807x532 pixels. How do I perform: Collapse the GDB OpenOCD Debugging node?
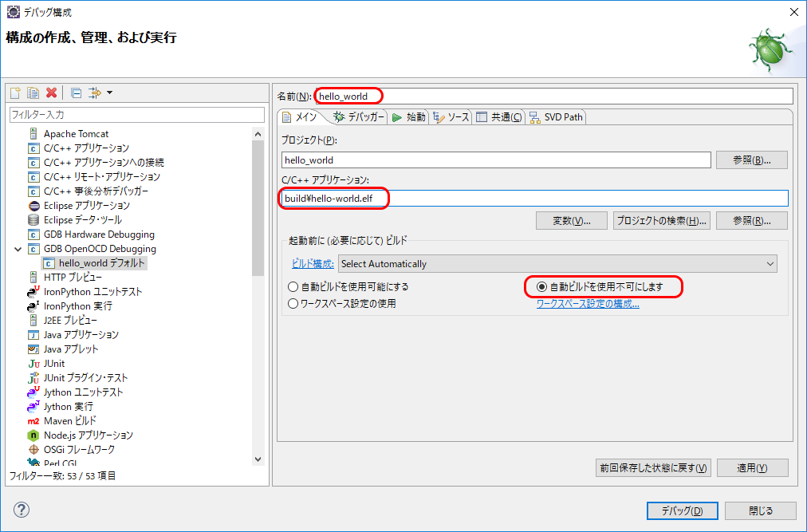tap(18, 250)
